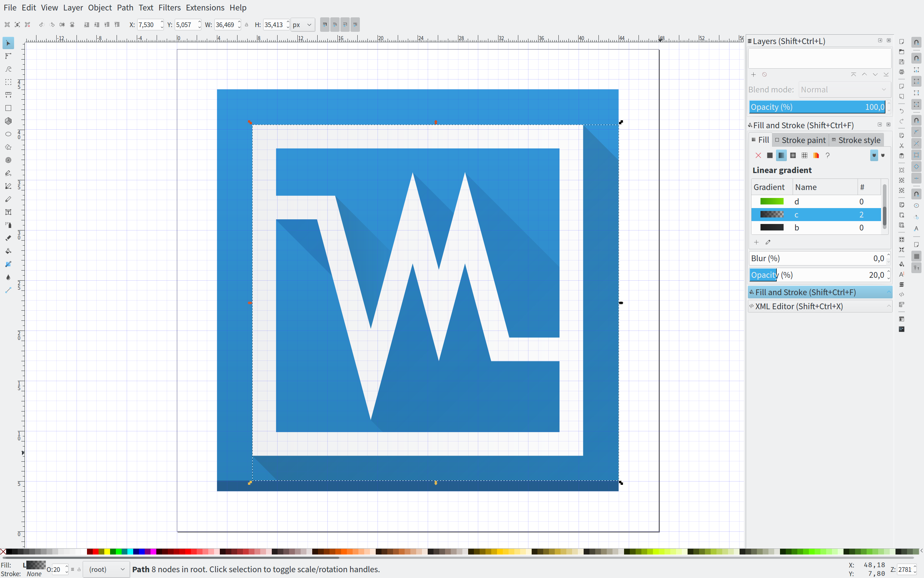Viewport: 924px width, 578px height.
Task: Switch to the Stroke style tab
Action: 856,140
